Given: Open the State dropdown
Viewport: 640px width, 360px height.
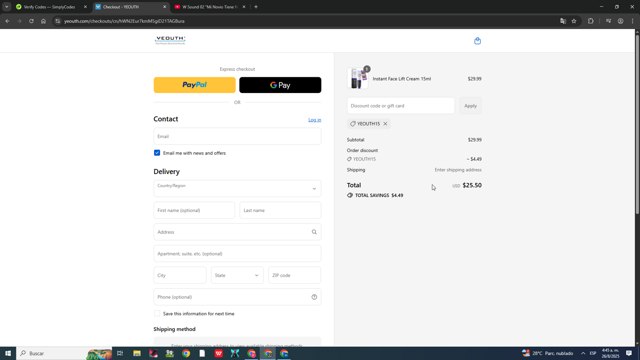Looking at the screenshot, I should [237, 275].
